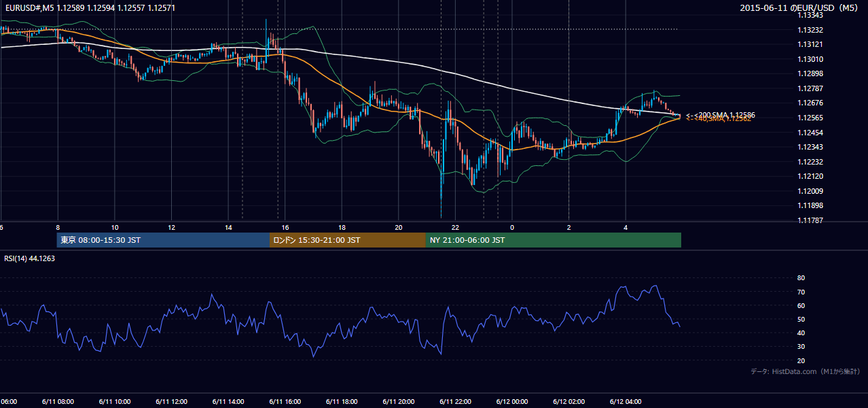The height and width of the screenshot is (408, 868).
Task: Click the 6/11 10:00 date label
Action: point(115,401)
